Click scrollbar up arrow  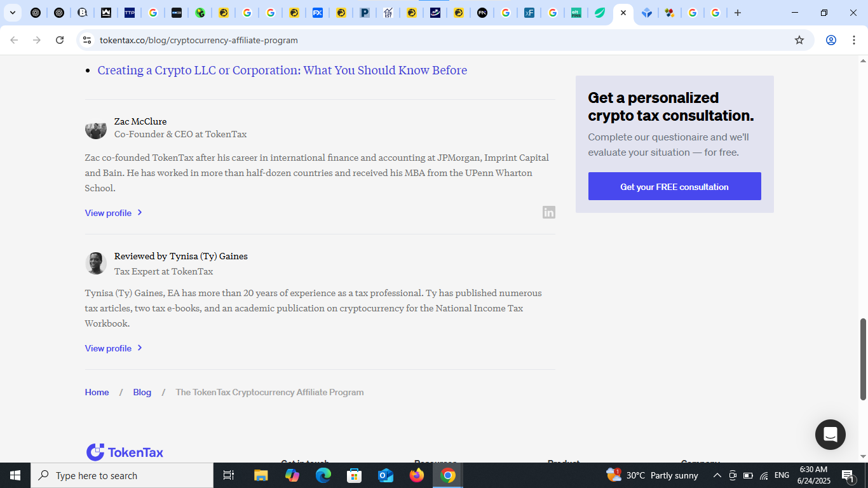(x=863, y=61)
